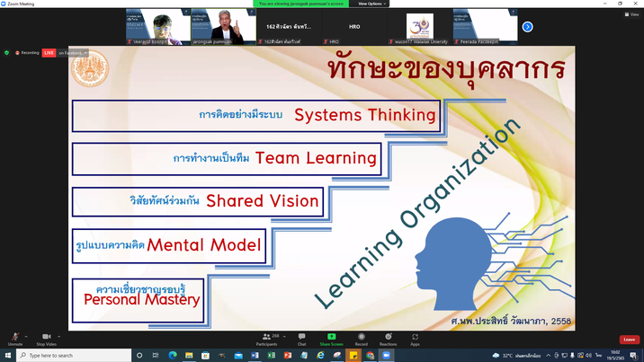Open the Reactions menu
This screenshot has width=644, height=362.
[389, 340]
